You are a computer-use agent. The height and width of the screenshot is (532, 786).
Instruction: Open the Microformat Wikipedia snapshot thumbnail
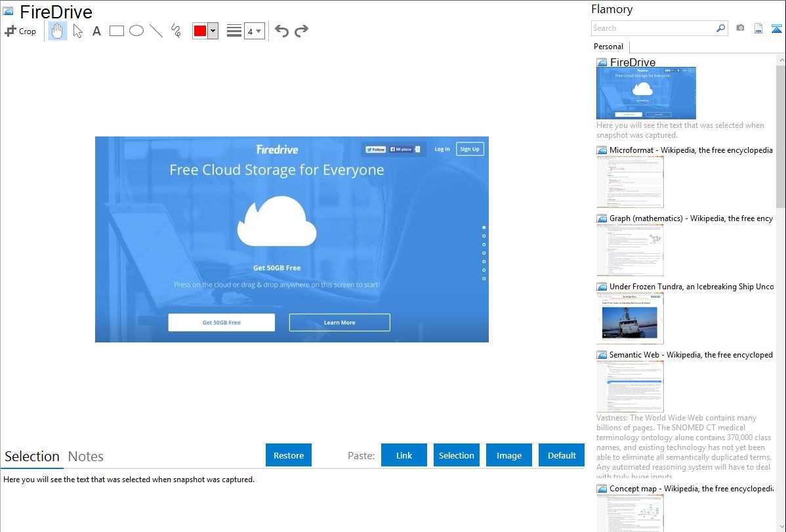click(630, 182)
